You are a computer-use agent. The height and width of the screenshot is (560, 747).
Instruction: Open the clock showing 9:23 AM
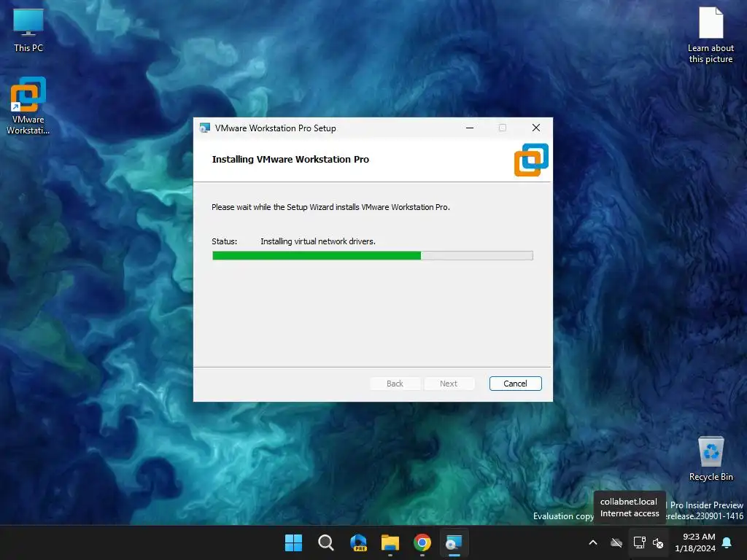pyautogui.click(x=695, y=542)
